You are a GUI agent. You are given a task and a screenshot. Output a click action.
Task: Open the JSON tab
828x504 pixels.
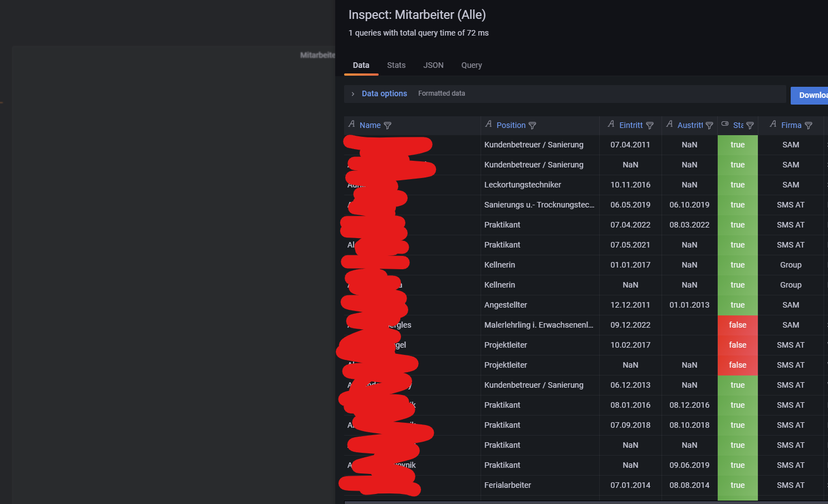click(x=433, y=65)
